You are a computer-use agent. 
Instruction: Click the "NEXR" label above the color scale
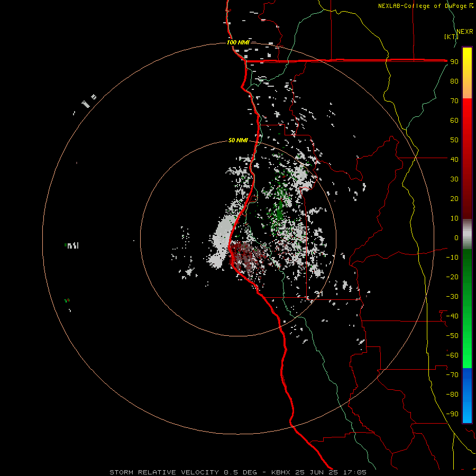[465, 32]
